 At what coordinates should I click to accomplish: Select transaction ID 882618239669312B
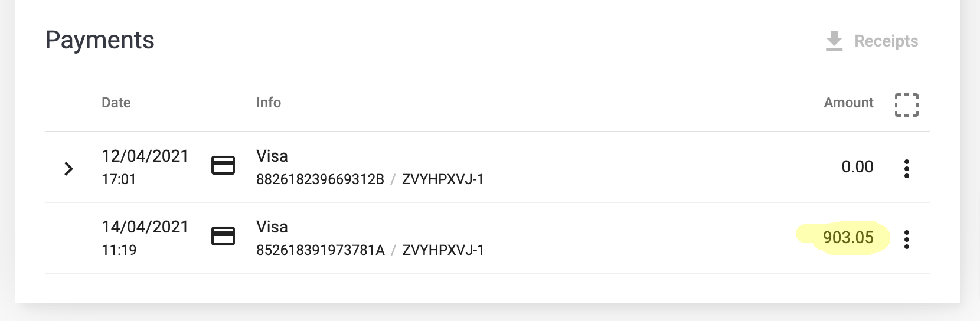(x=320, y=179)
